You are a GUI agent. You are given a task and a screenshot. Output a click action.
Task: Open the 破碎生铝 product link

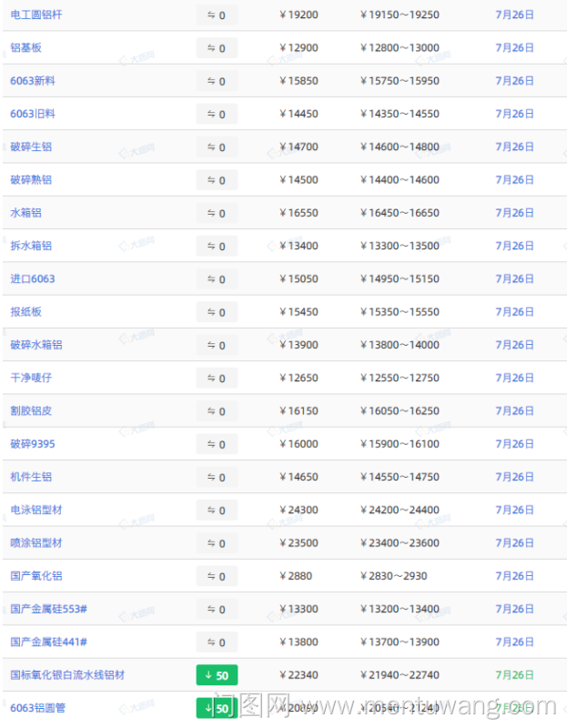pyautogui.click(x=31, y=147)
